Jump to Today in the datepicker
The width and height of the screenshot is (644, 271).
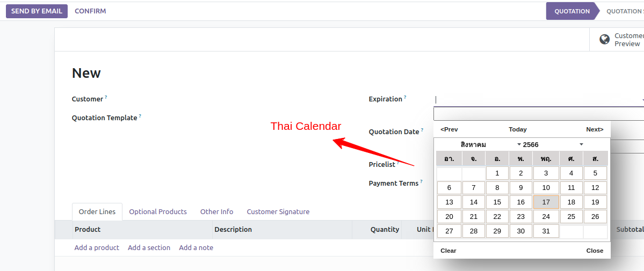pyautogui.click(x=517, y=129)
